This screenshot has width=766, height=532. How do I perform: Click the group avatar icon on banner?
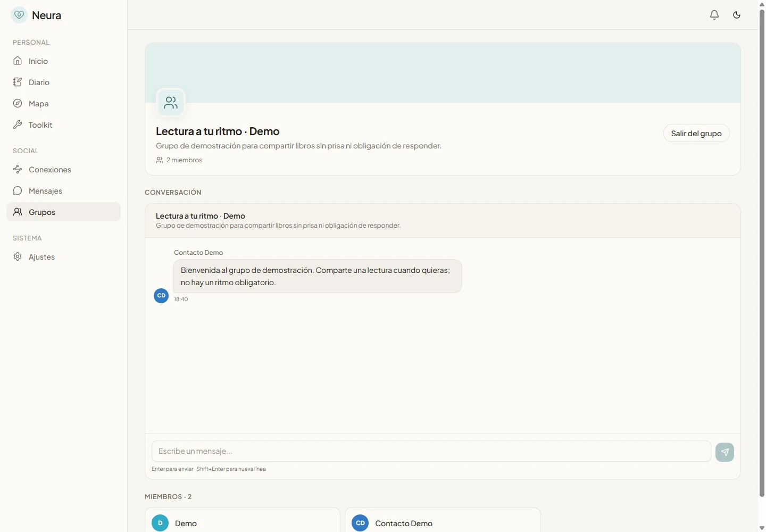click(x=171, y=103)
